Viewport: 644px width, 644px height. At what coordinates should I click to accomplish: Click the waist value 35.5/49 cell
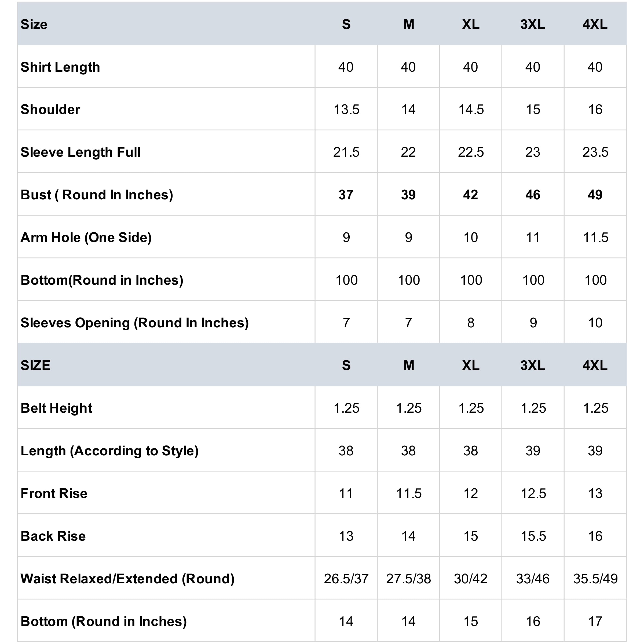(595, 579)
